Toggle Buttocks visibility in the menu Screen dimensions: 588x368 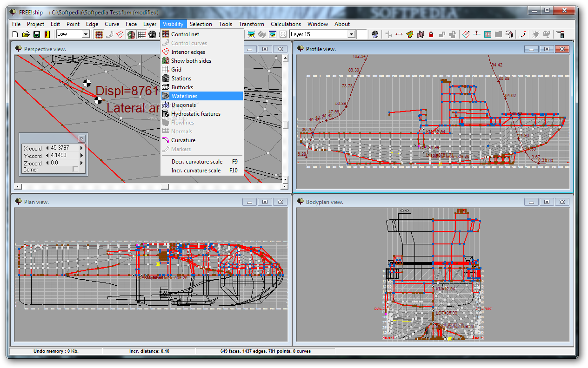201,87
